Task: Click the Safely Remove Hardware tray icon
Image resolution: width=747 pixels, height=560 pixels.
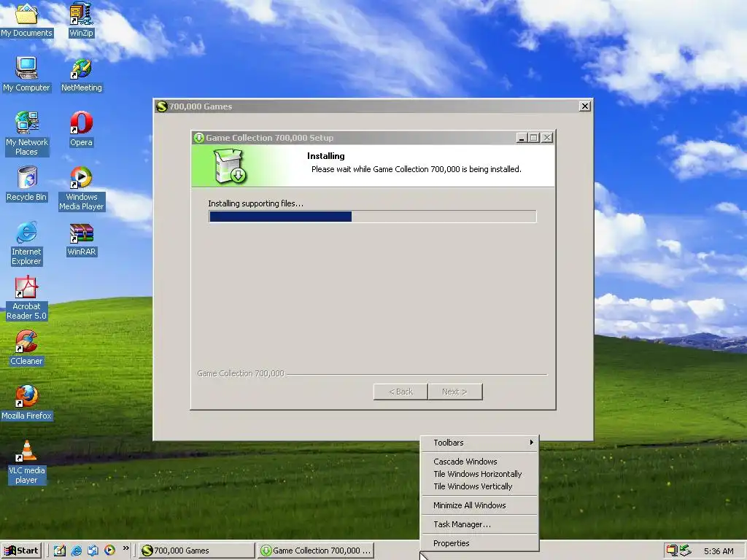Action: tap(685, 551)
